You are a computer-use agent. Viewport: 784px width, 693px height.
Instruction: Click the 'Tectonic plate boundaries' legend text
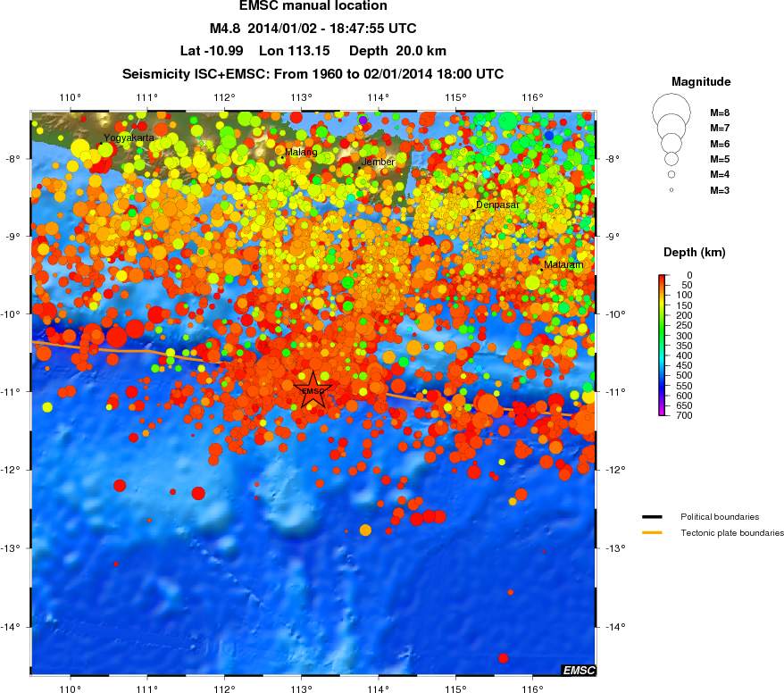[732, 533]
